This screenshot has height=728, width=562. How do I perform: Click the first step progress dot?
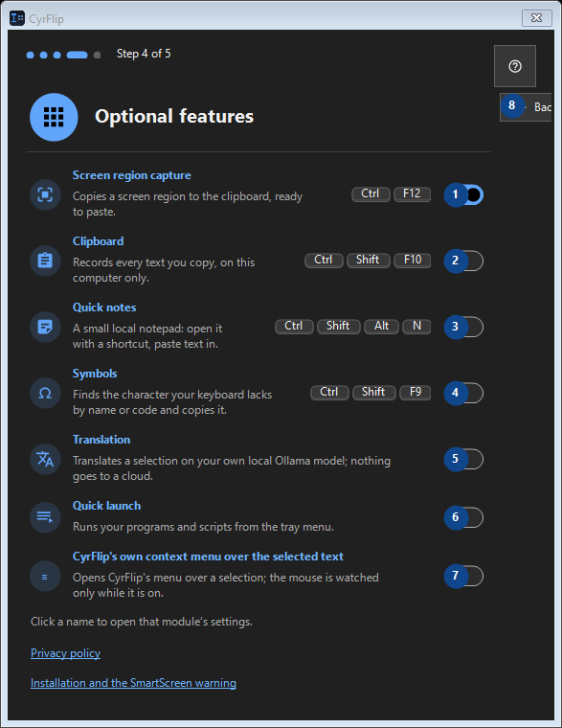[x=31, y=55]
